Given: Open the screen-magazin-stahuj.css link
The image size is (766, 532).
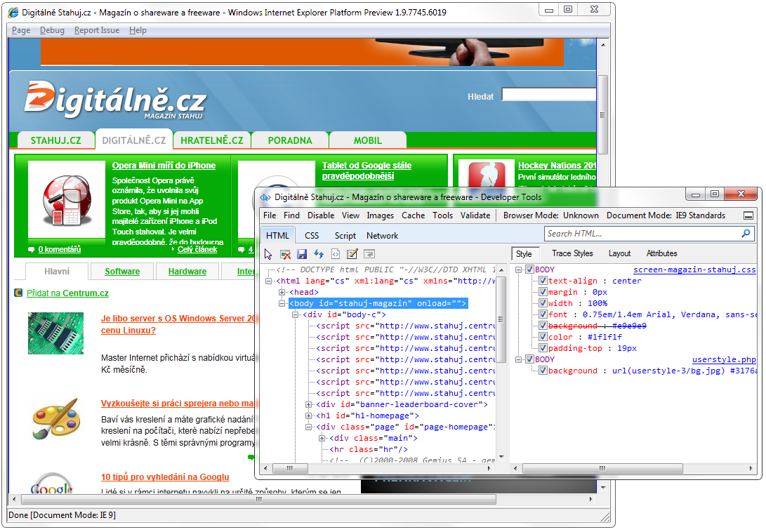Looking at the screenshot, I should click(694, 270).
